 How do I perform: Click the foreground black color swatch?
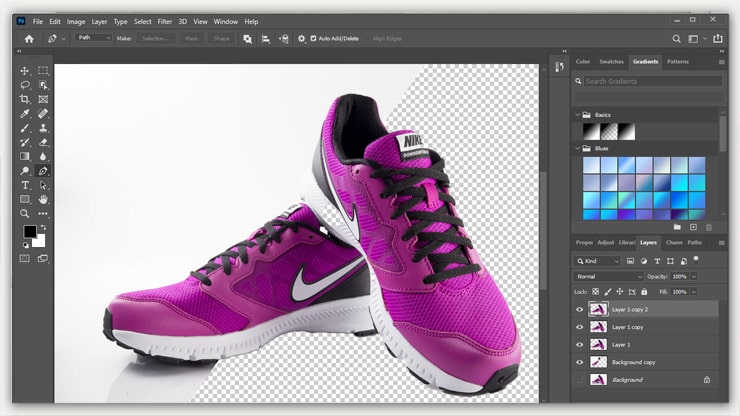point(29,231)
